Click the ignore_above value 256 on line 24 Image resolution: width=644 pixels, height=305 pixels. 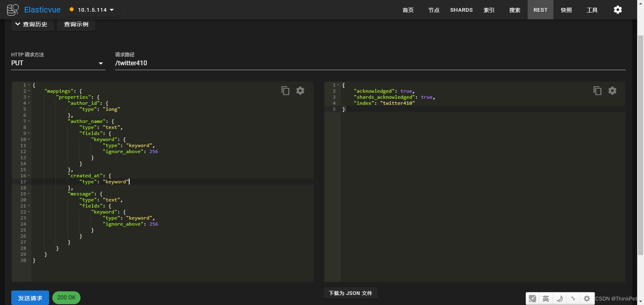pos(154,224)
